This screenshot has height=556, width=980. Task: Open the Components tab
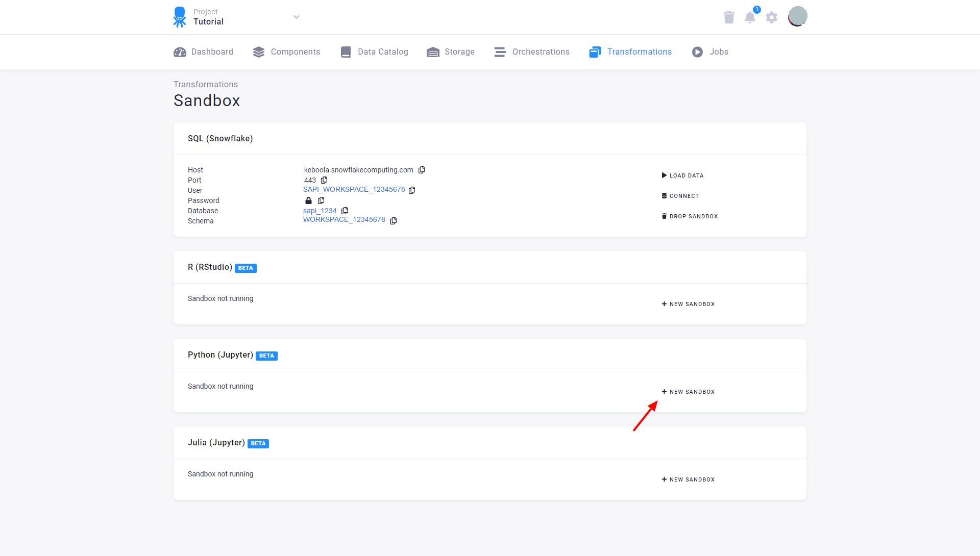click(x=286, y=52)
